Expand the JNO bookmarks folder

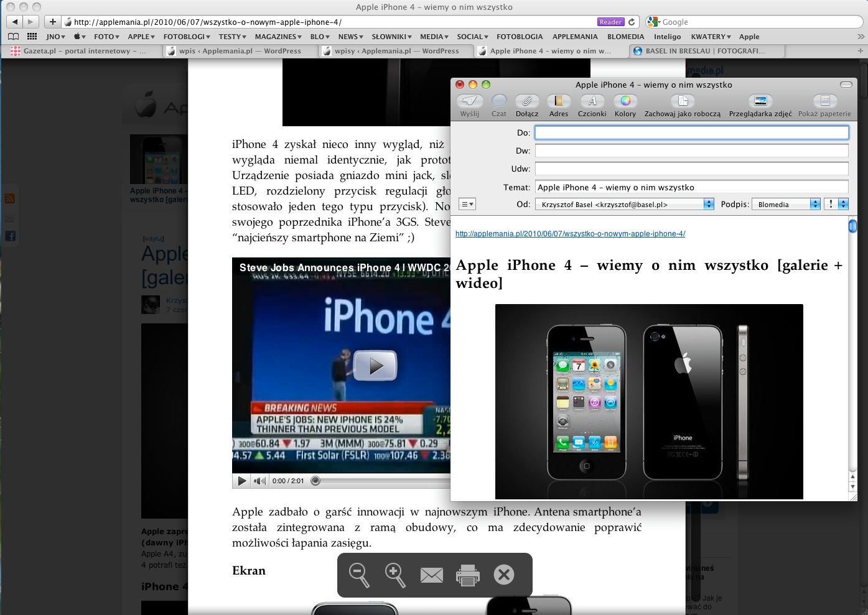55,37
